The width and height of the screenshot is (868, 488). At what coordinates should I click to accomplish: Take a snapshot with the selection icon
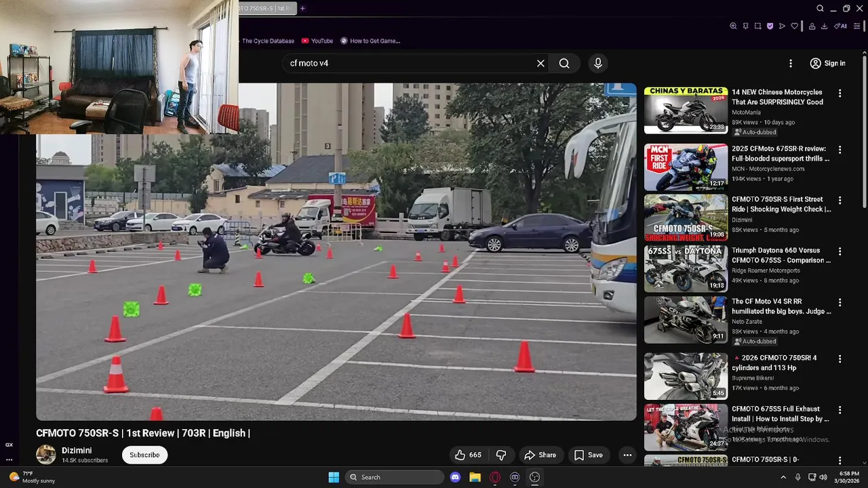click(x=757, y=26)
